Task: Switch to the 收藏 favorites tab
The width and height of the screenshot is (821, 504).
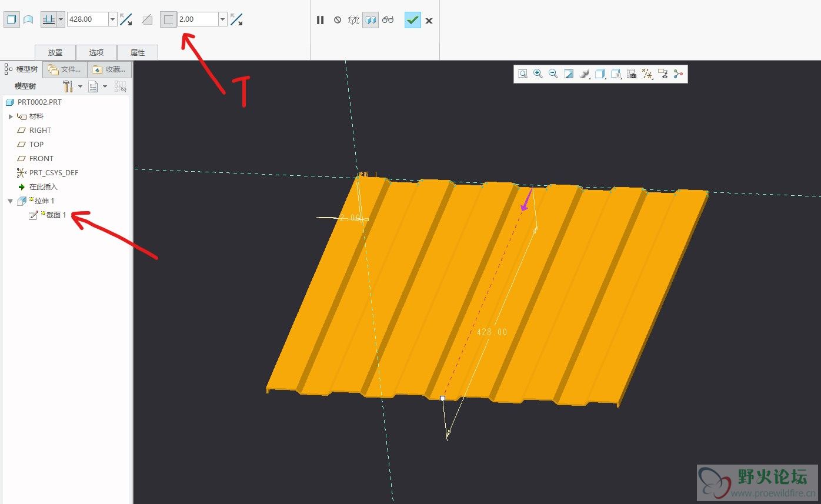Action: point(109,69)
